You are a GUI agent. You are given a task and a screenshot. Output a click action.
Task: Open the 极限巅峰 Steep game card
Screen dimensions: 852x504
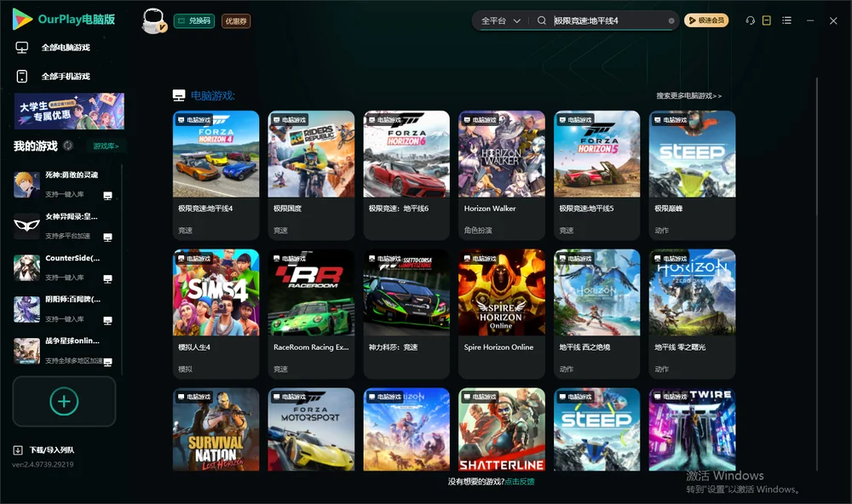coord(692,175)
